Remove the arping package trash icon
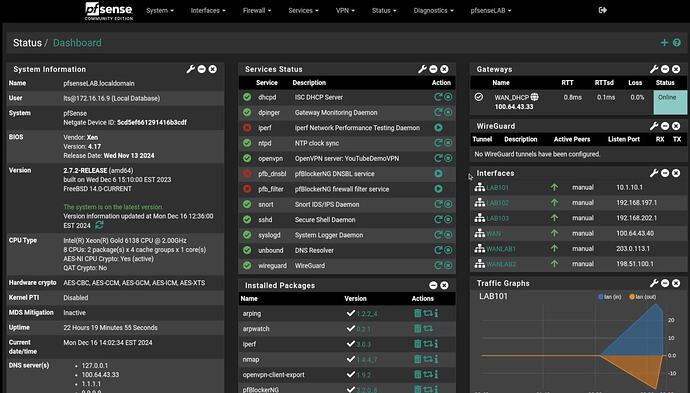This screenshot has height=393, width=690. pyautogui.click(x=418, y=313)
